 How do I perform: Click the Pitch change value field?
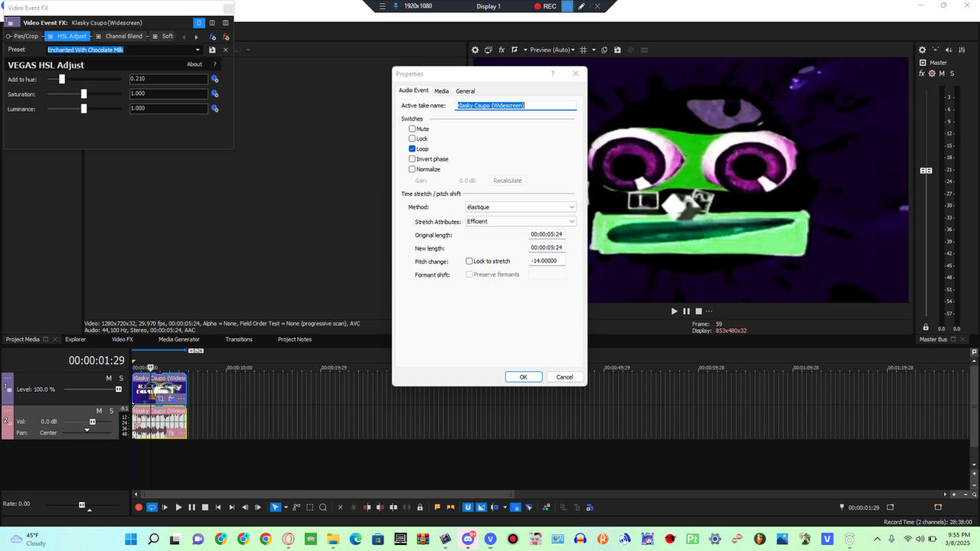[x=547, y=261]
